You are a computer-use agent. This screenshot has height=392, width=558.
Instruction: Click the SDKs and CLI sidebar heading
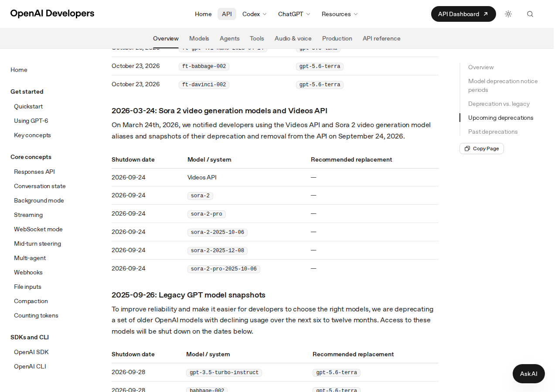pyautogui.click(x=30, y=337)
